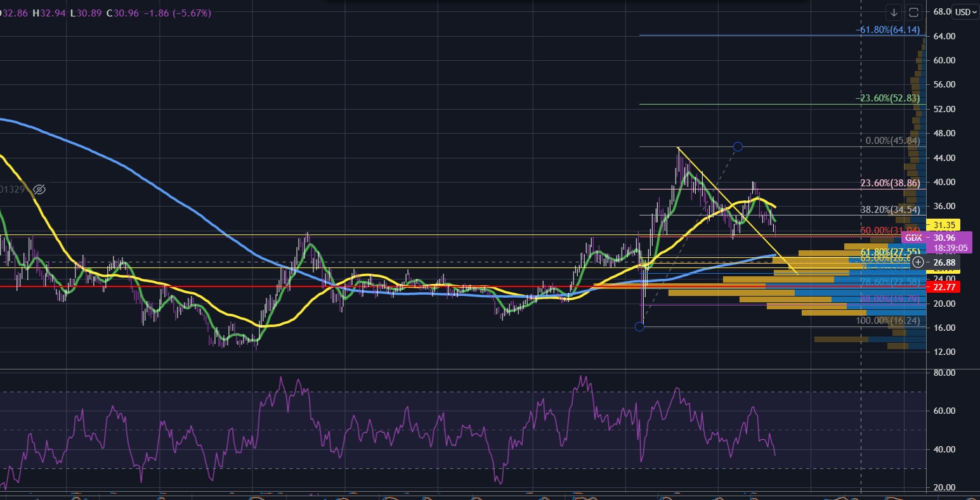Click the 78.60%(22.58) Fibonacci label
The image size is (980, 500).
(x=890, y=281)
